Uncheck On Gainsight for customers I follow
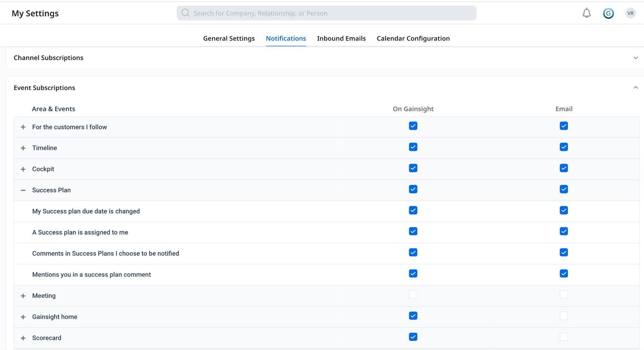Image resolution: width=644 pixels, height=350 pixels. pos(413,126)
